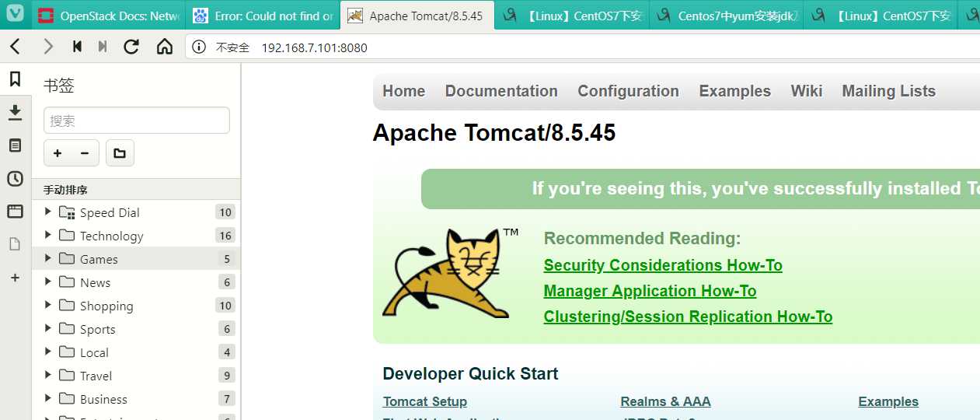Screen dimensions: 980x420
Task: Expand the Technology folder
Action: 48,235
